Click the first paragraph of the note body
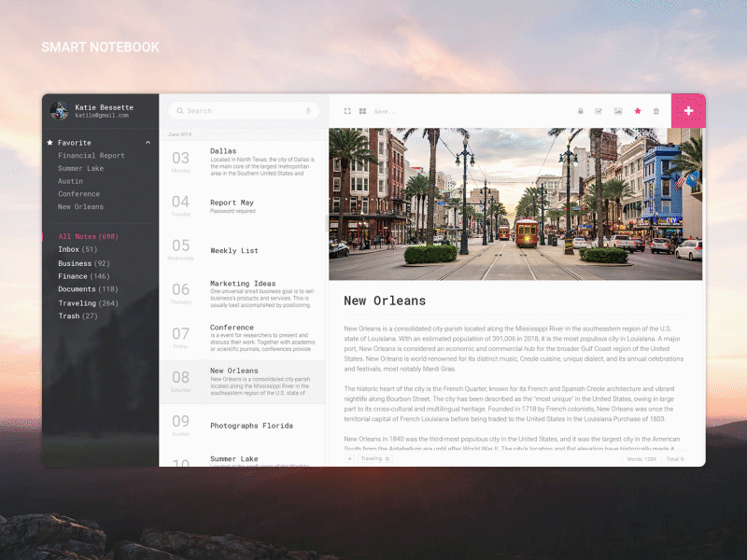This screenshot has height=560, width=747. 514,348
